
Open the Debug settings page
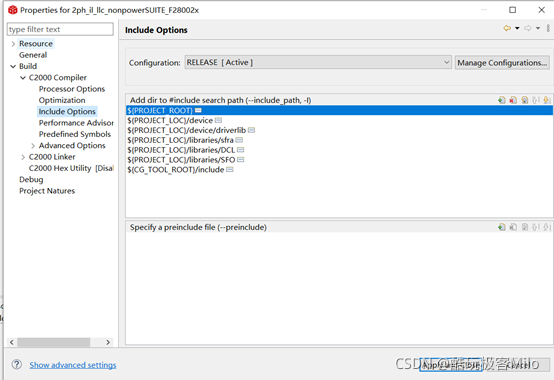coord(31,179)
